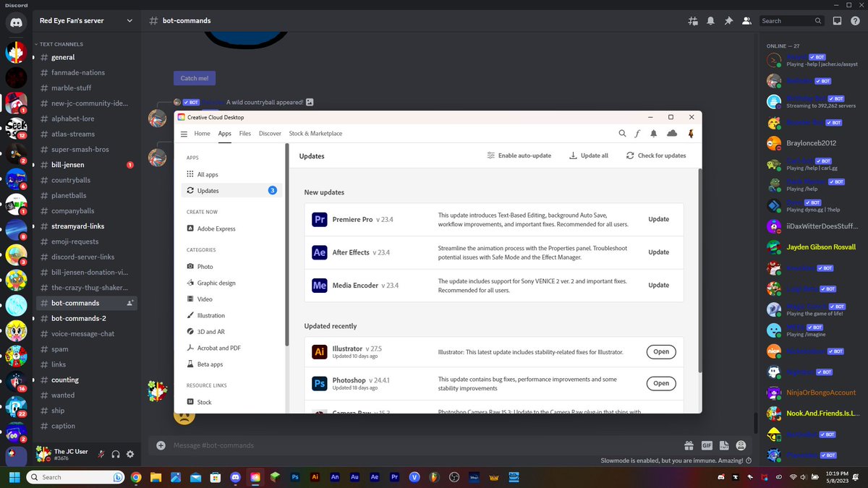
Task: Select 3D and AR category
Action: tap(231, 332)
